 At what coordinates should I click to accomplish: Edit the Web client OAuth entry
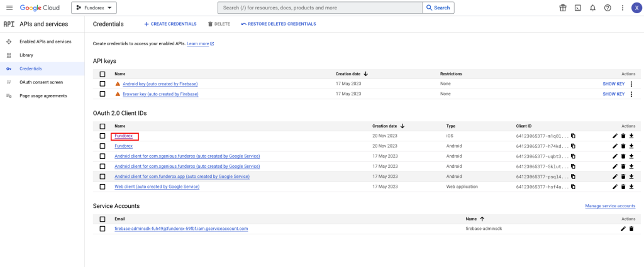[x=615, y=187]
